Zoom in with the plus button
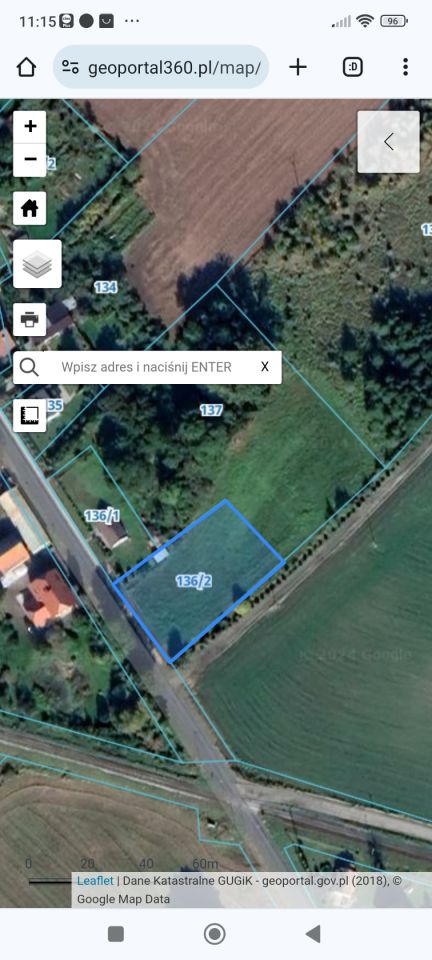The width and height of the screenshot is (432, 960). pos(30,127)
